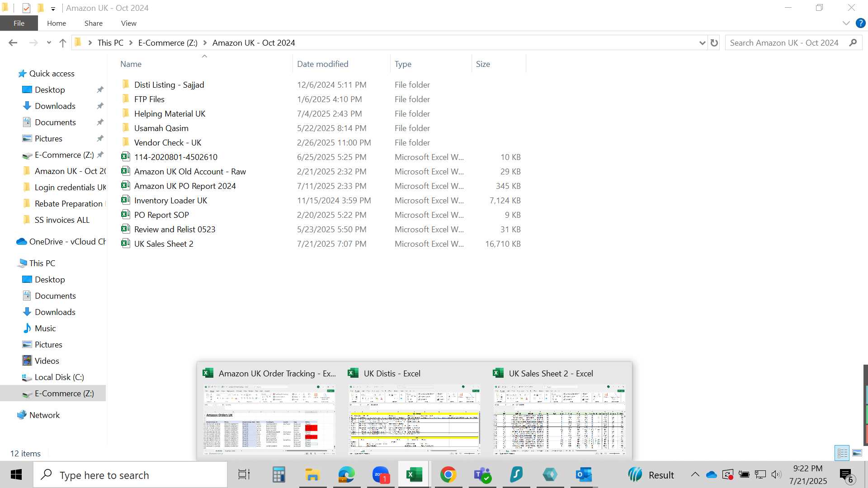Expand the This PC breadcrumb chevron

(131, 43)
